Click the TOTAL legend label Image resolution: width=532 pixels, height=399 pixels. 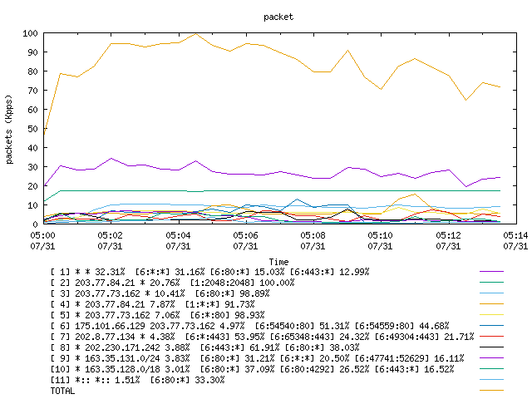click(62, 391)
